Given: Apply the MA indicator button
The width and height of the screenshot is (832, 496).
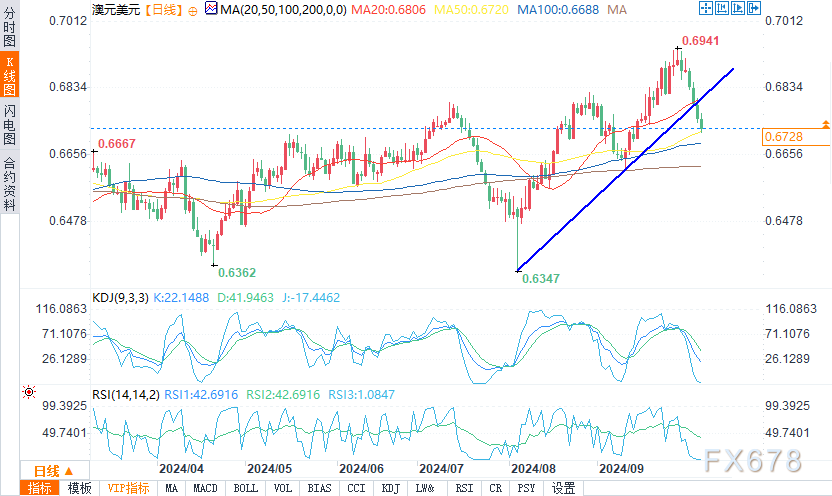Looking at the screenshot, I should pyautogui.click(x=171, y=488).
